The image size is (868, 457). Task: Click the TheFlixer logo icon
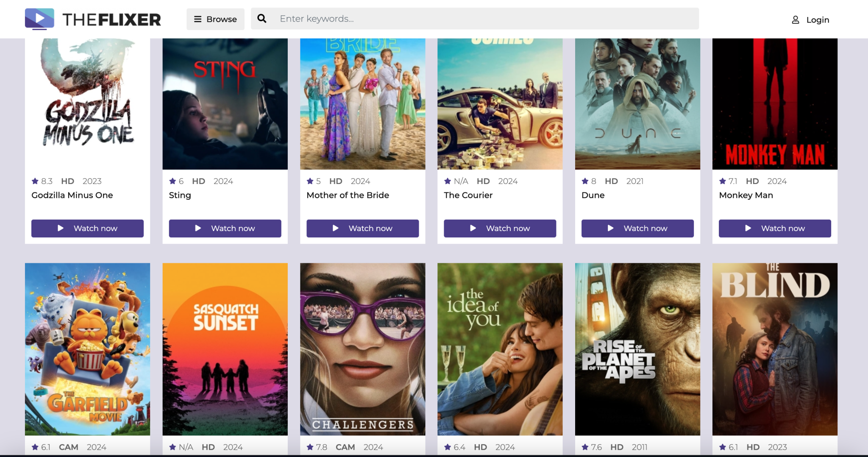(39, 18)
